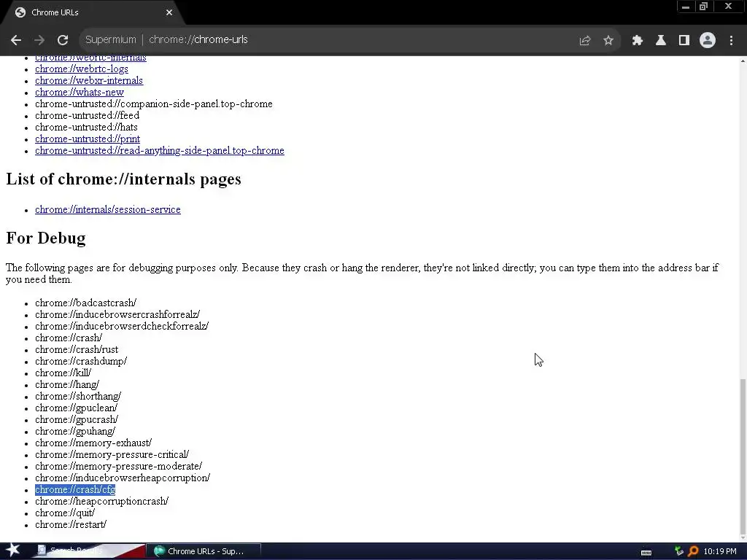Open the chrome-untrusted://print link

[x=88, y=139]
